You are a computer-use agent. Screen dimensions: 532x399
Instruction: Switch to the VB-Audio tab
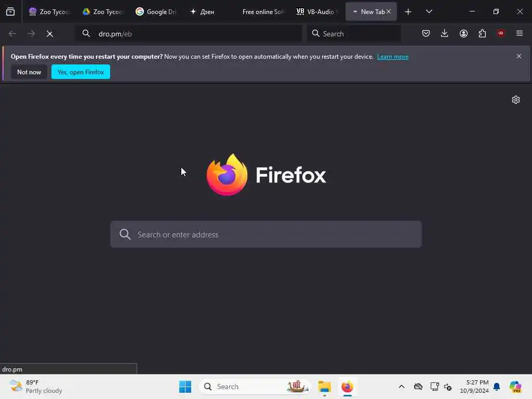[x=317, y=11]
